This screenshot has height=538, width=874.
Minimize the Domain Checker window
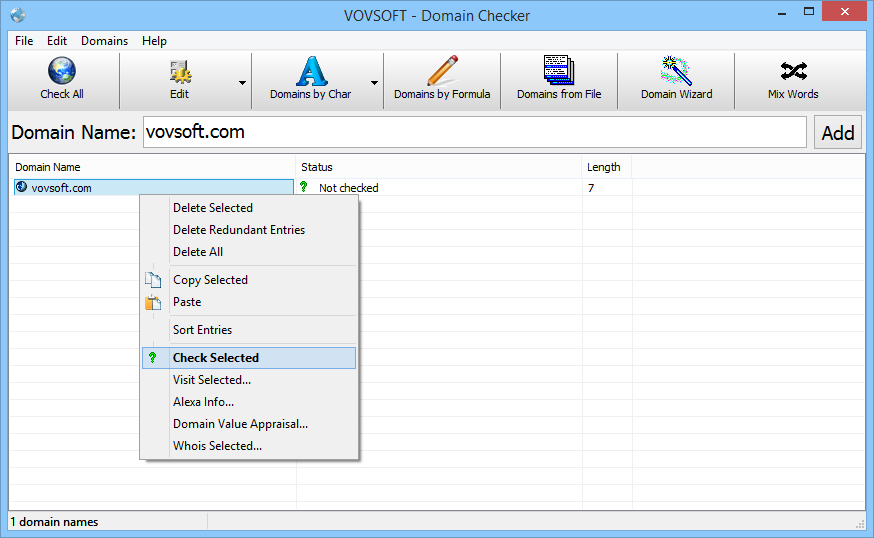pos(781,12)
